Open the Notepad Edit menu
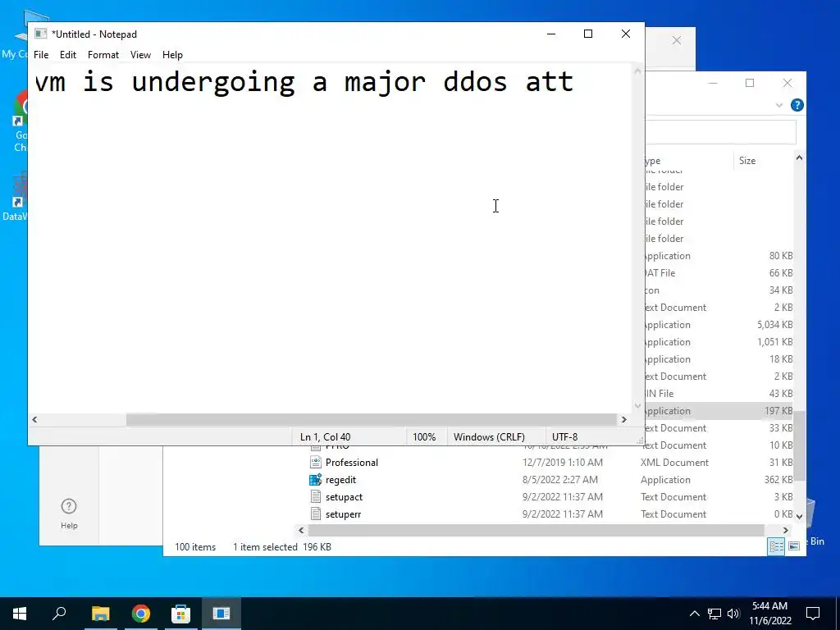 pyautogui.click(x=68, y=55)
